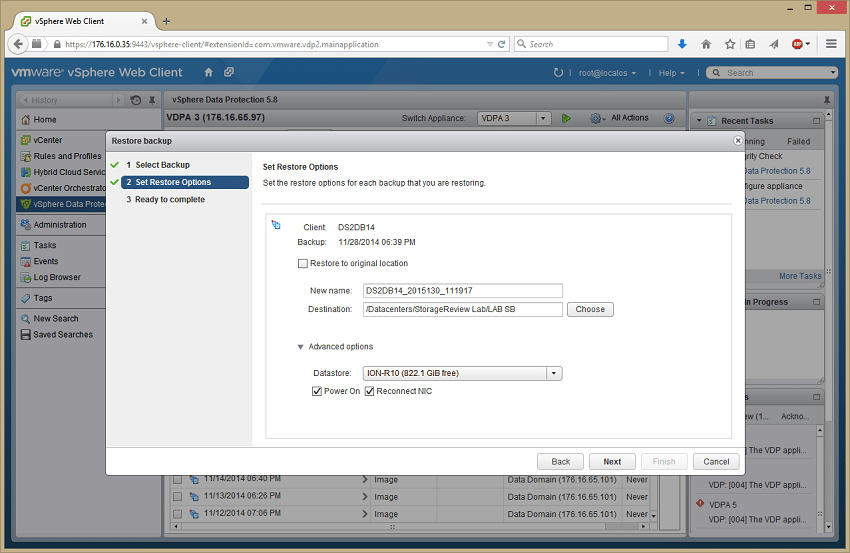
Task: Open the vSphere search box dropdown arrow
Action: click(x=833, y=73)
